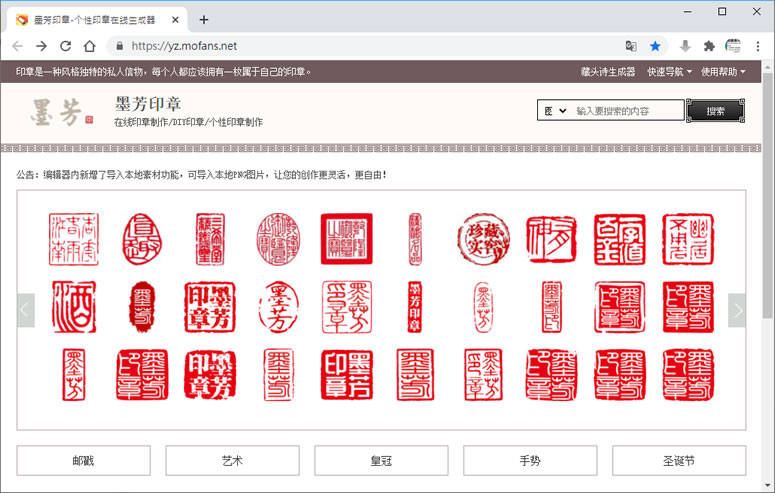
Task: Click the 墨芳印章 browser tab
Action: point(95,19)
